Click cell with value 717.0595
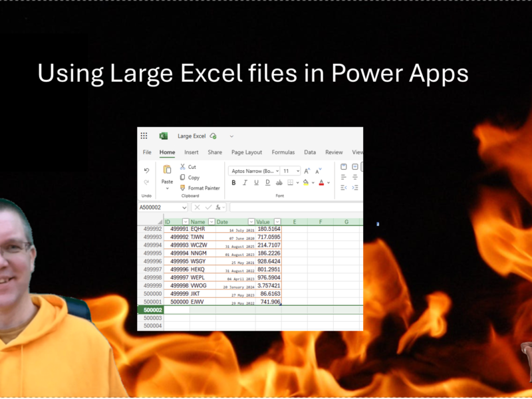The height and width of the screenshot is (399, 532). 269,237
